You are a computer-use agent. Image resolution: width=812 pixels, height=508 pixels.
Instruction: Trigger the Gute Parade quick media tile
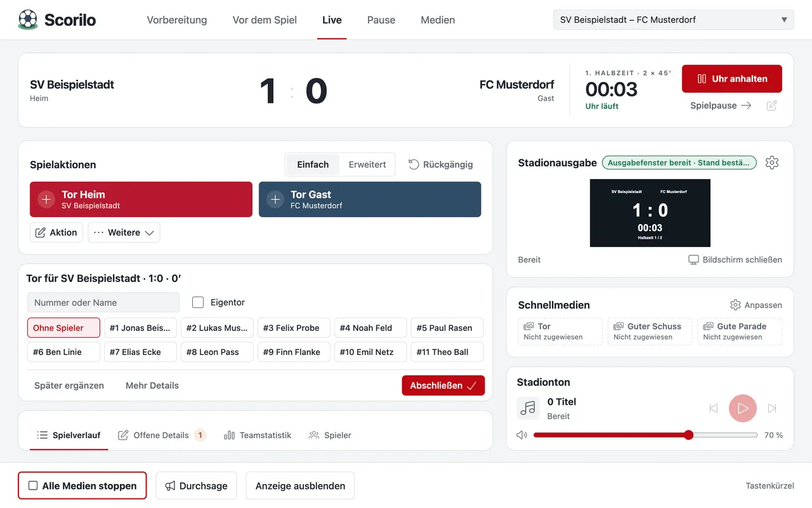[x=740, y=331]
